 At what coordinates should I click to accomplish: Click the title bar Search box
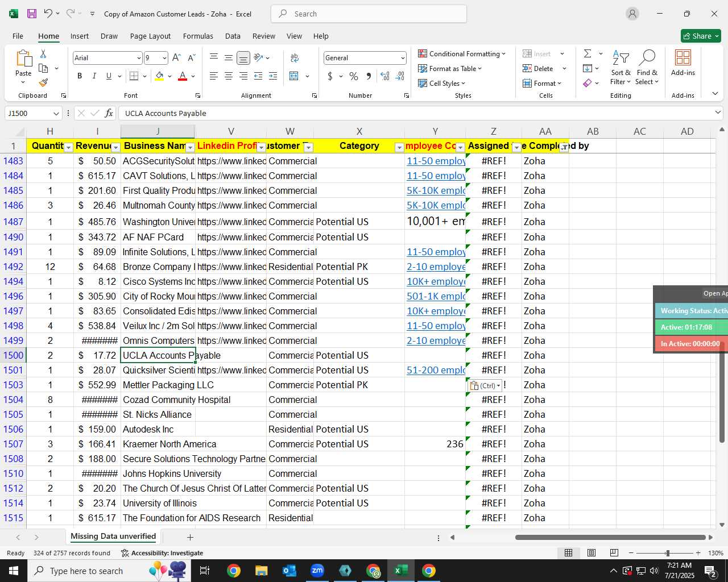(x=369, y=14)
